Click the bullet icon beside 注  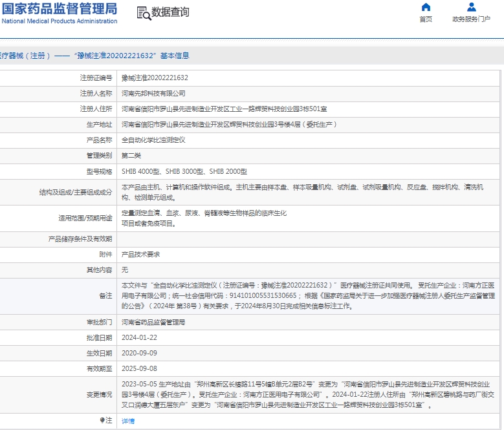pos(102,420)
